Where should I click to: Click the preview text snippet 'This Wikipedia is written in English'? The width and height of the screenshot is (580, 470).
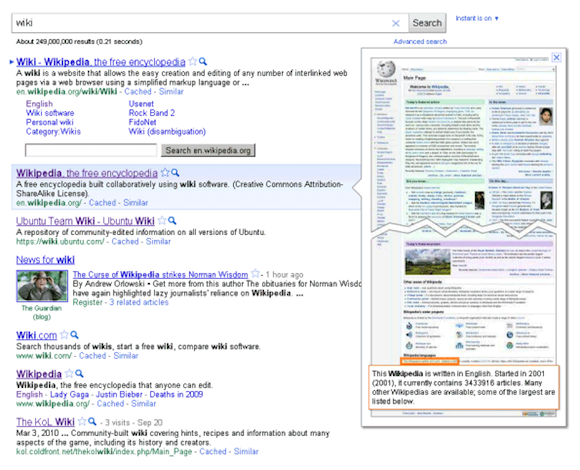pos(463,387)
